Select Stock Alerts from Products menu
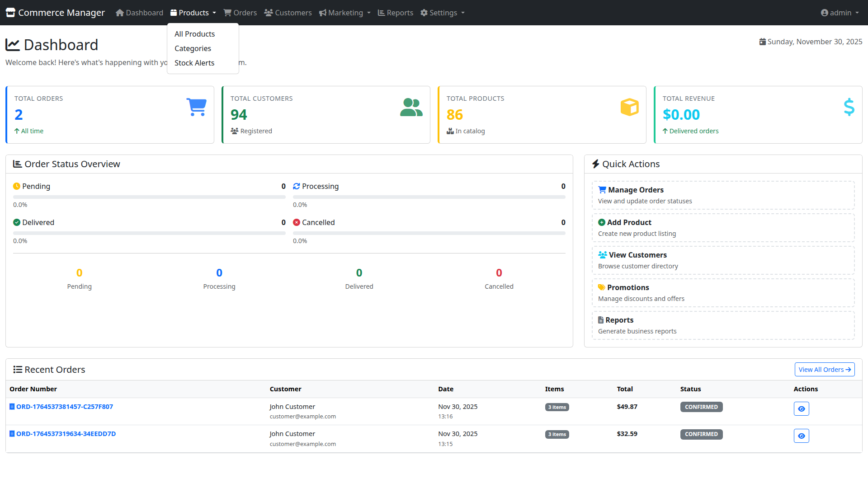Screen dimensions: 868x488 (194, 63)
